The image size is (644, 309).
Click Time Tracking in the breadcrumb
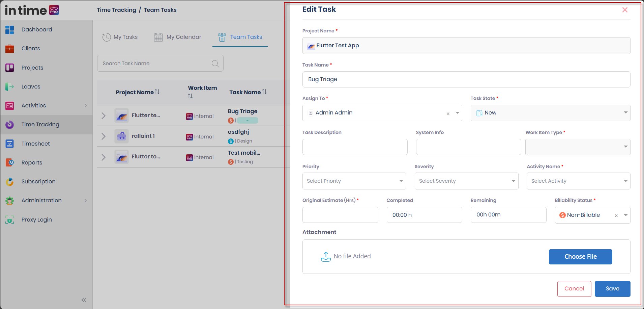click(116, 10)
